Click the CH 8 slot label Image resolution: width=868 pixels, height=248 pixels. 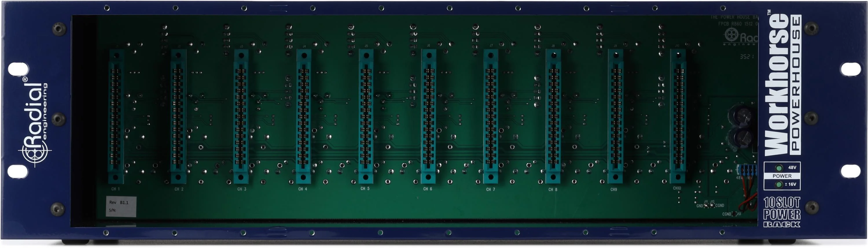553,189
